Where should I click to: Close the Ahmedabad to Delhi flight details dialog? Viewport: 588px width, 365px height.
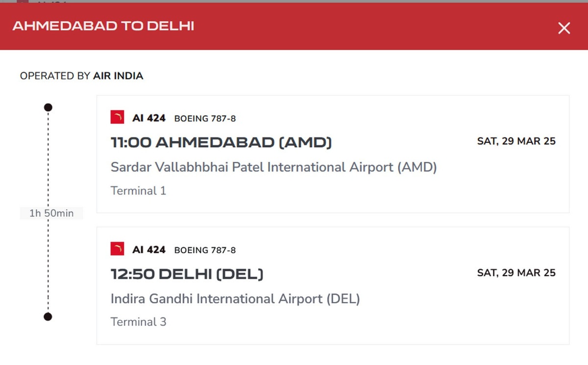click(564, 28)
